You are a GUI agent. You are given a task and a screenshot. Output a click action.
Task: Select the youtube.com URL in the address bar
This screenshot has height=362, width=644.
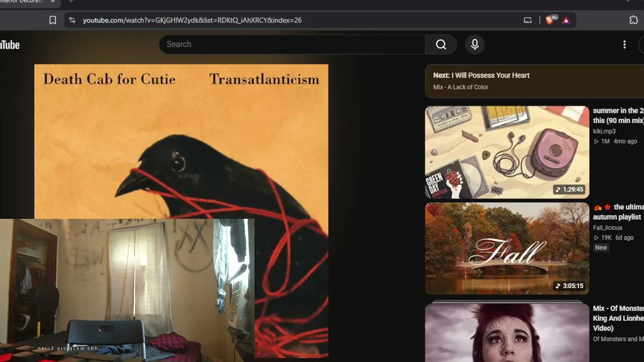[x=192, y=20]
